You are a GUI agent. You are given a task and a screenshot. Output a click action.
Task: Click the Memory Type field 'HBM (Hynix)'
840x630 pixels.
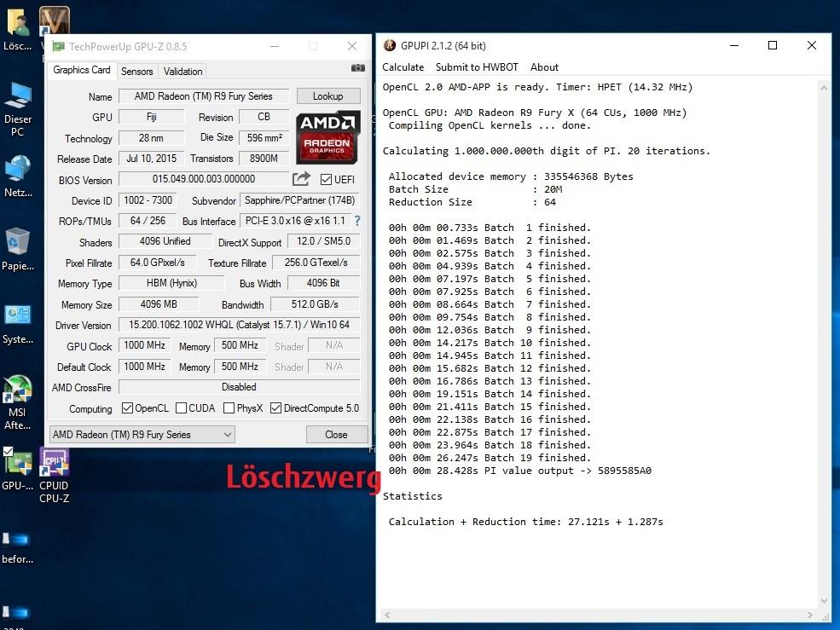[x=171, y=283]
